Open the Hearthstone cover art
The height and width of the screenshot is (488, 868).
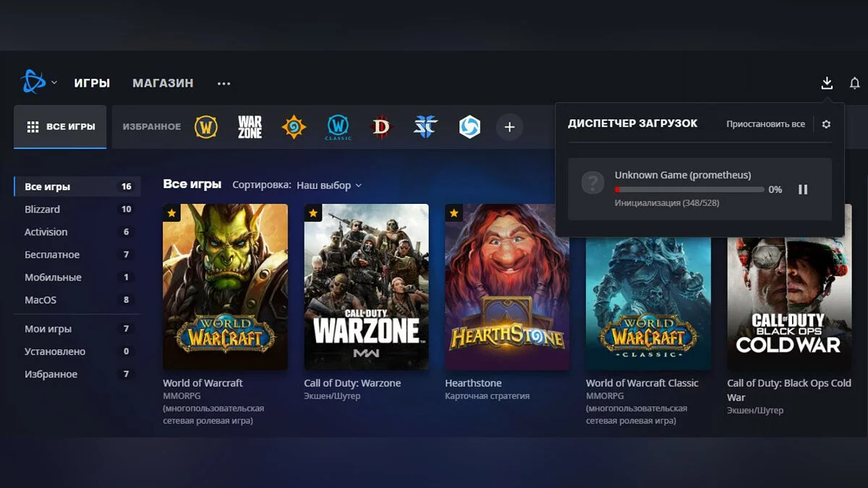507,287
